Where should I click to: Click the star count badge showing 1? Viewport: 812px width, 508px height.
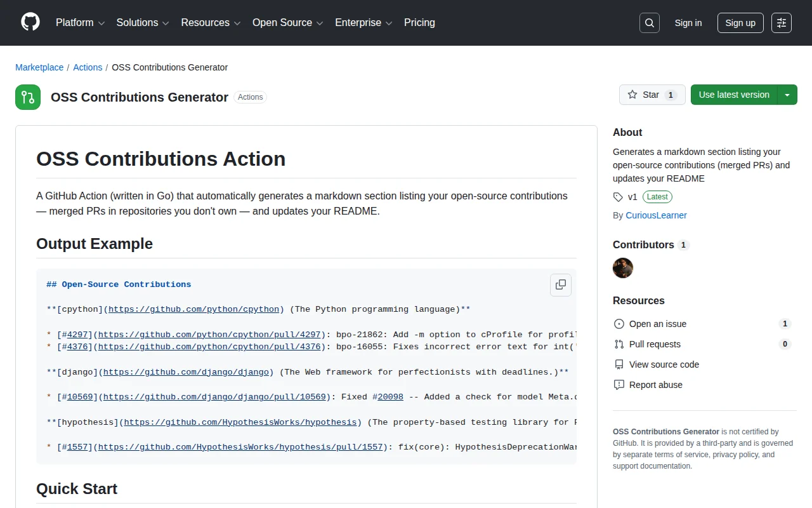coord(671,95)
